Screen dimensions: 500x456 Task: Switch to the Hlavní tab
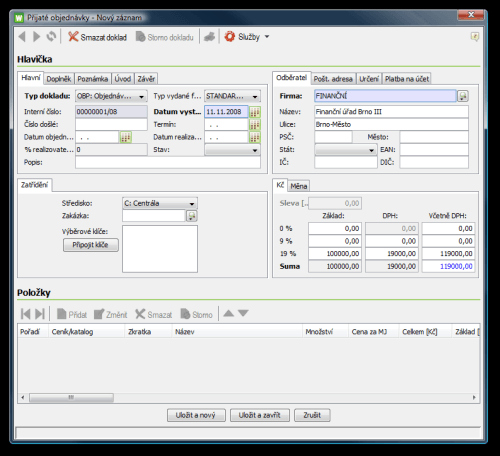(31, 78)
